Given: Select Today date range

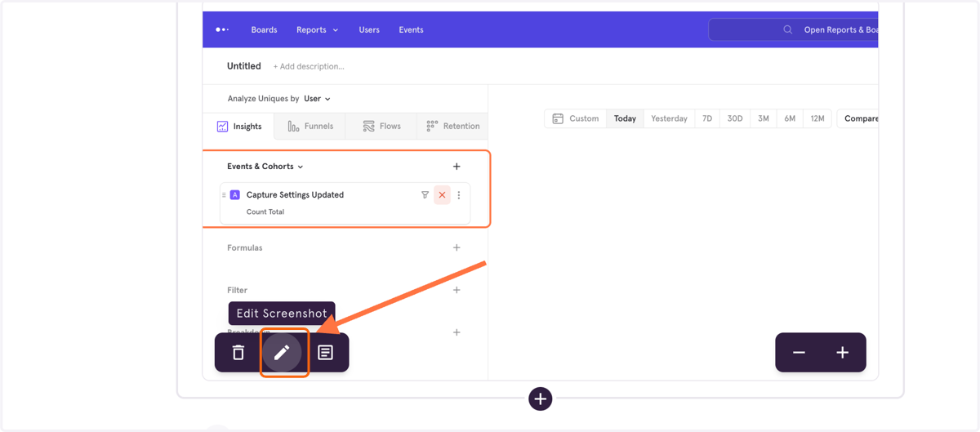Looking at the screenshot, I should (626, 118).
